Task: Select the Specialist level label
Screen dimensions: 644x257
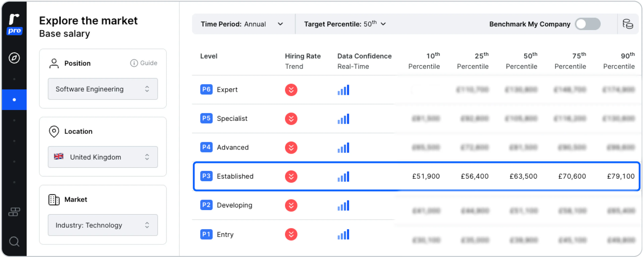Action: tap(232, 119)
